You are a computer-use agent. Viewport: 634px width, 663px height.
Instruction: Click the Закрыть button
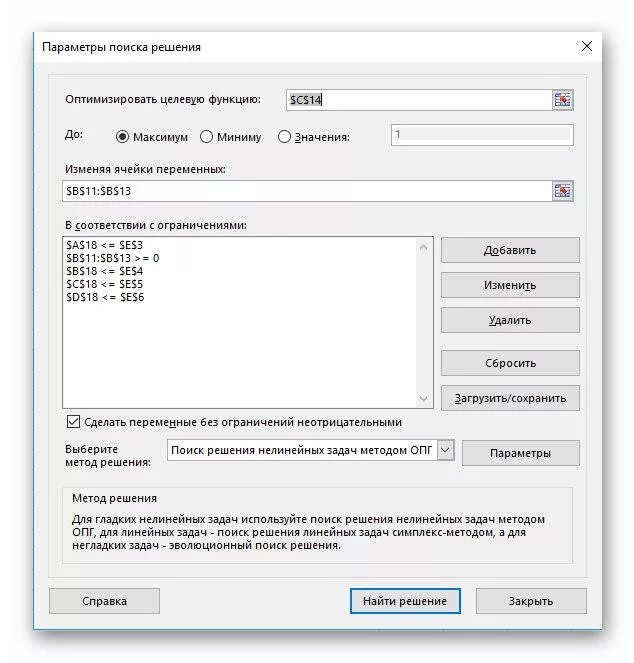pos(531,601)
